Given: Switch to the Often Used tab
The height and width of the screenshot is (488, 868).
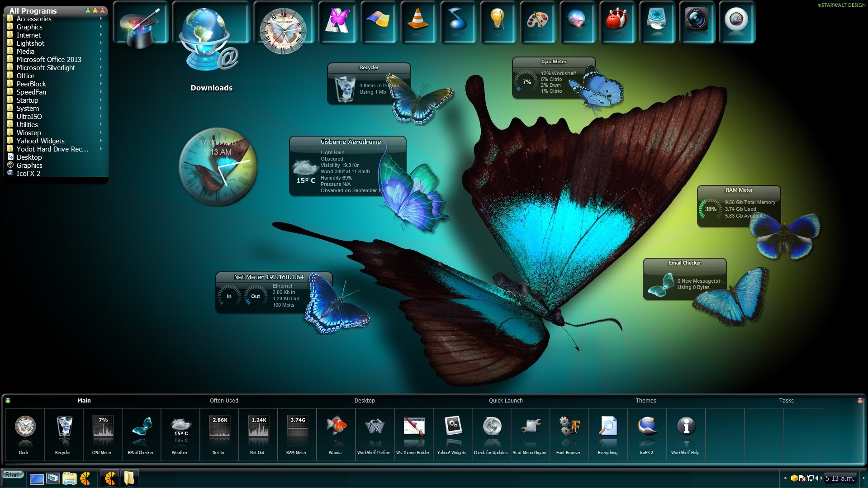Looking at the screenshot, I should (x=224, y=401).
